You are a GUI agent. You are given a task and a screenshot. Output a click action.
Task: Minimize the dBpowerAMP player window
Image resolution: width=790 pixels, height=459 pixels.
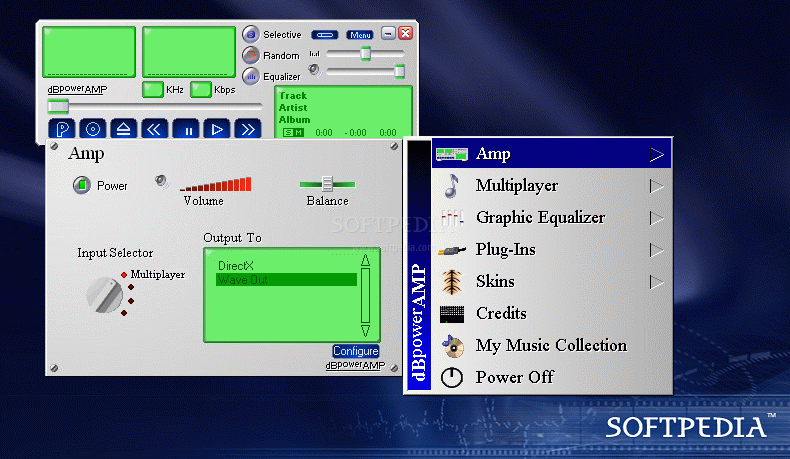[388, 33]
